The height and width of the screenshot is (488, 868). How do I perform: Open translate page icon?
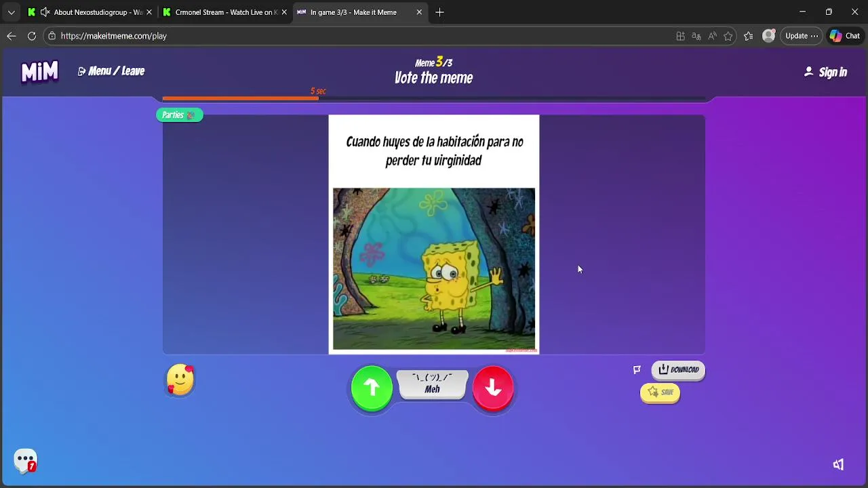coord(696,36)
